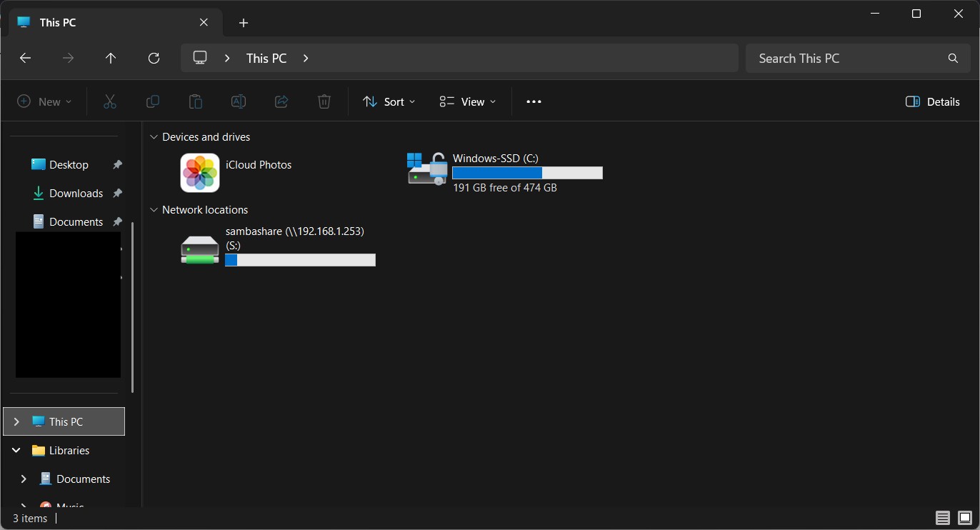Unpin Downloads using its pin icon
Viewport: 980px width, 530px height.
pyautogui.click(x=117, y=193)
